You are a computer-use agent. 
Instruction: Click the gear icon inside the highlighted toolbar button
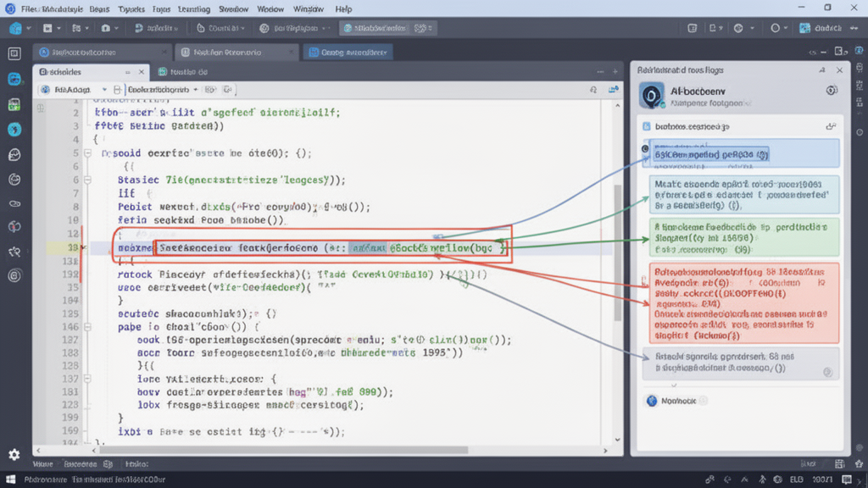420,28
